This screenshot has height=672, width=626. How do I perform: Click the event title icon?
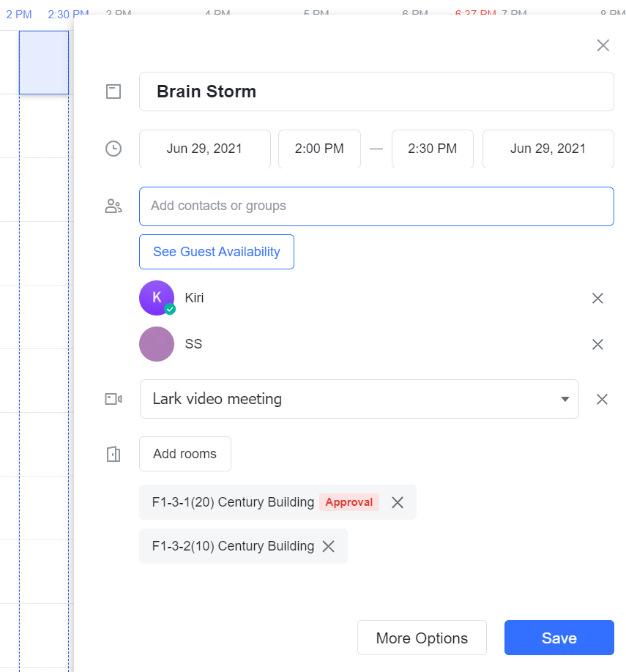[113, 92]
